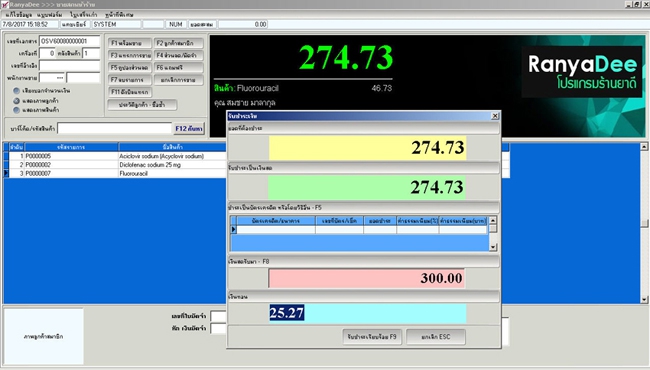Screen dimensions: 650x370
Task: Confirm payment with the F9 button
Action: click(372, 337)
